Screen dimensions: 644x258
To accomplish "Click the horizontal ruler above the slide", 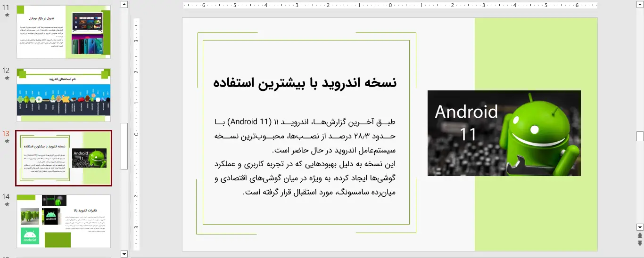I will 390,6.
